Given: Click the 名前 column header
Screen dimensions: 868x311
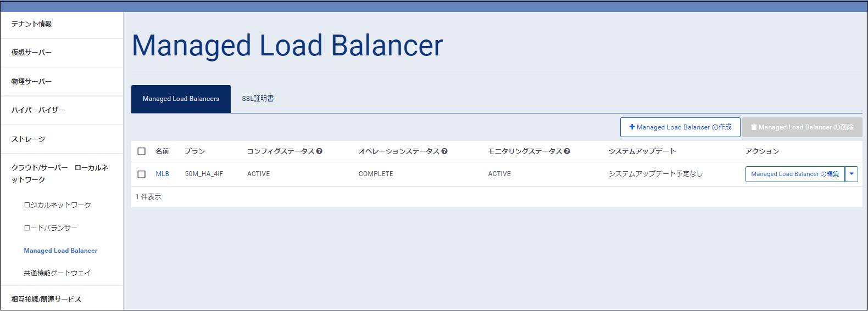Looking at the screenshot, I should pos(162,151).
